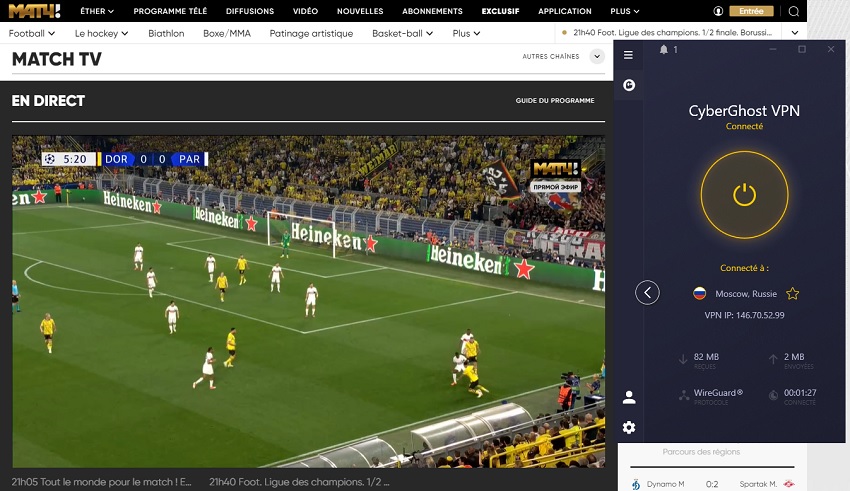Click the Moscow, Russie server name
Viewport: 850px width, 491px height.
click(746, 294)
